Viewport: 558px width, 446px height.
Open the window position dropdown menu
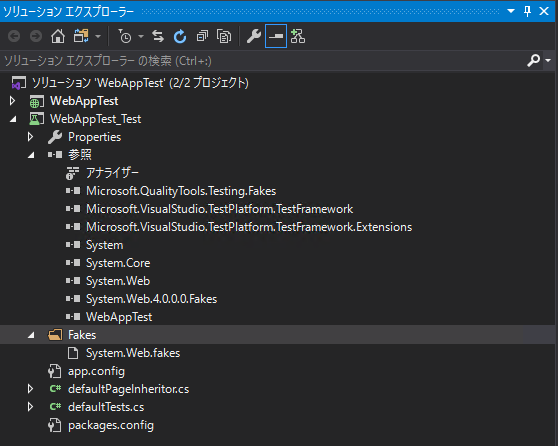(x=511, y=11)
